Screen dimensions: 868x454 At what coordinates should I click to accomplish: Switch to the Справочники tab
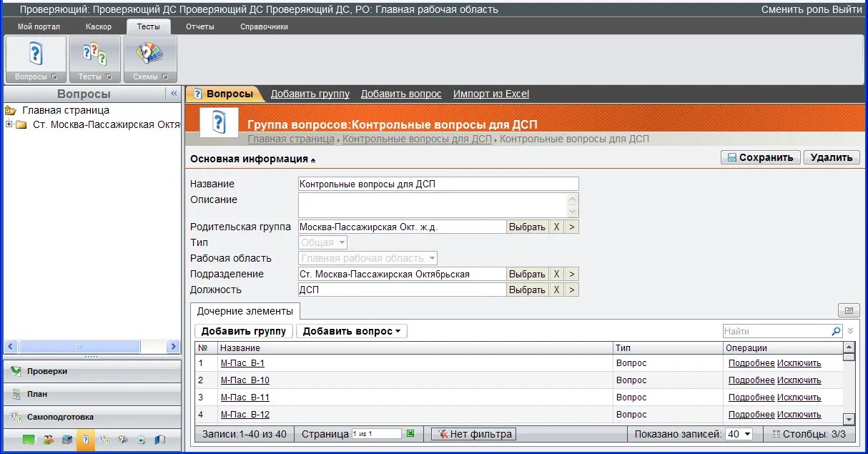[x=264, y=26]
